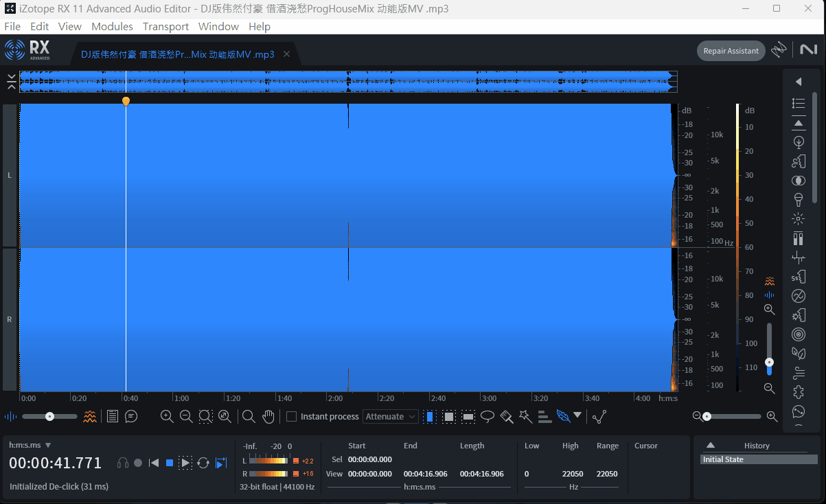Open the Markers and Regions list icon
This screenshot has height=504, width=826.
pyautogui.click(x=113, y=416)
